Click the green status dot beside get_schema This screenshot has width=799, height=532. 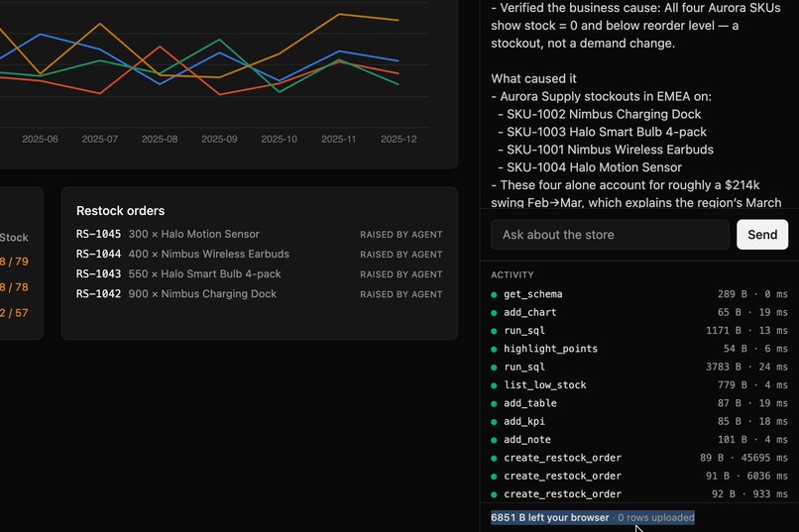pos(494,295)
